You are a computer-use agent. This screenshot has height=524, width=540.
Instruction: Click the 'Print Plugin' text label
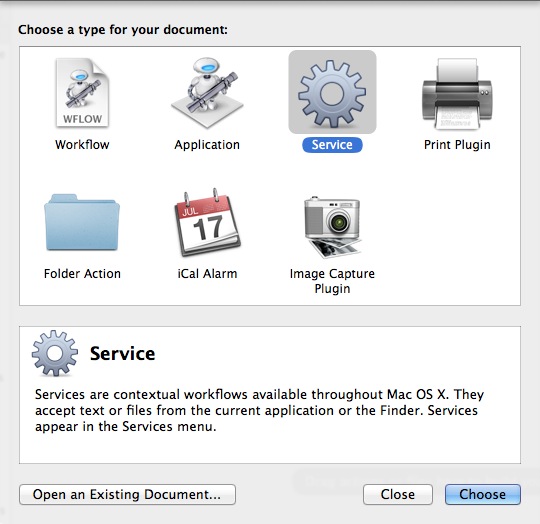click(x=457, y=145)
